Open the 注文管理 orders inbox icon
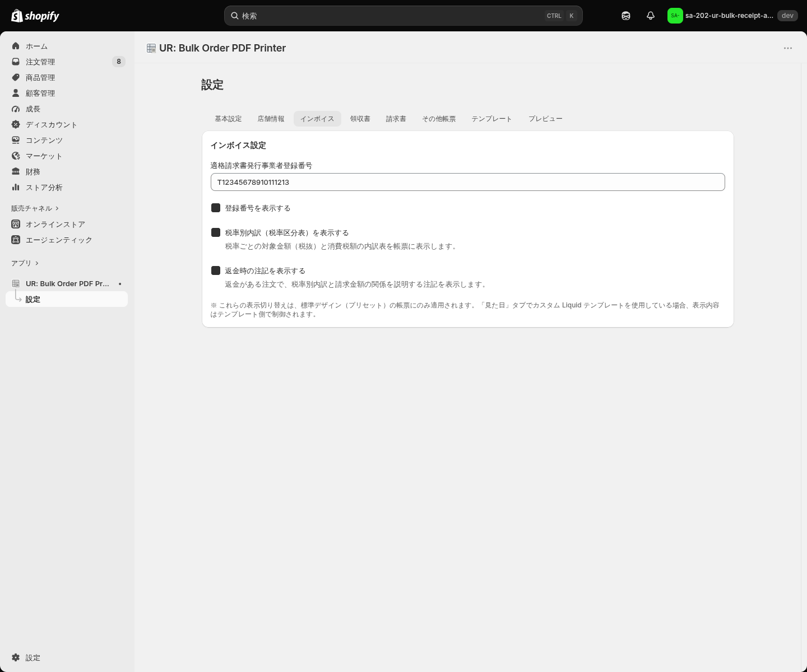The height and width of the screenshot is (672, 807). (16, 62)
